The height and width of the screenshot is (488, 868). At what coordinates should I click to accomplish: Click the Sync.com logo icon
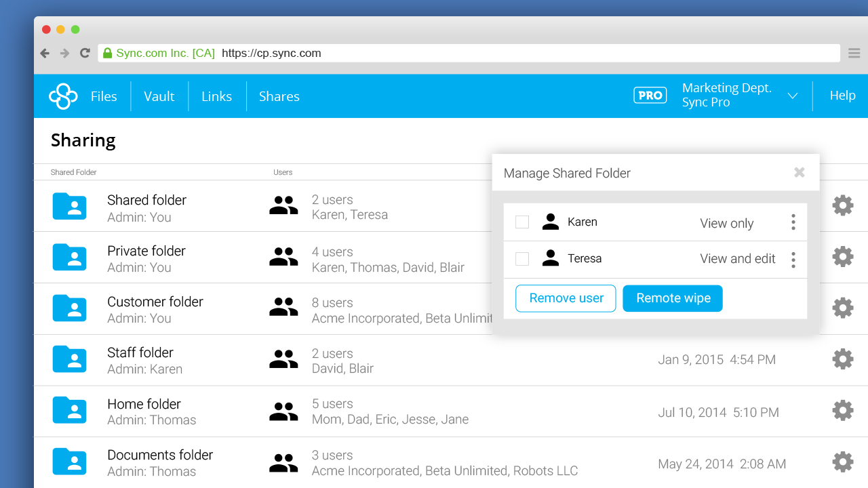pos(63,96)
